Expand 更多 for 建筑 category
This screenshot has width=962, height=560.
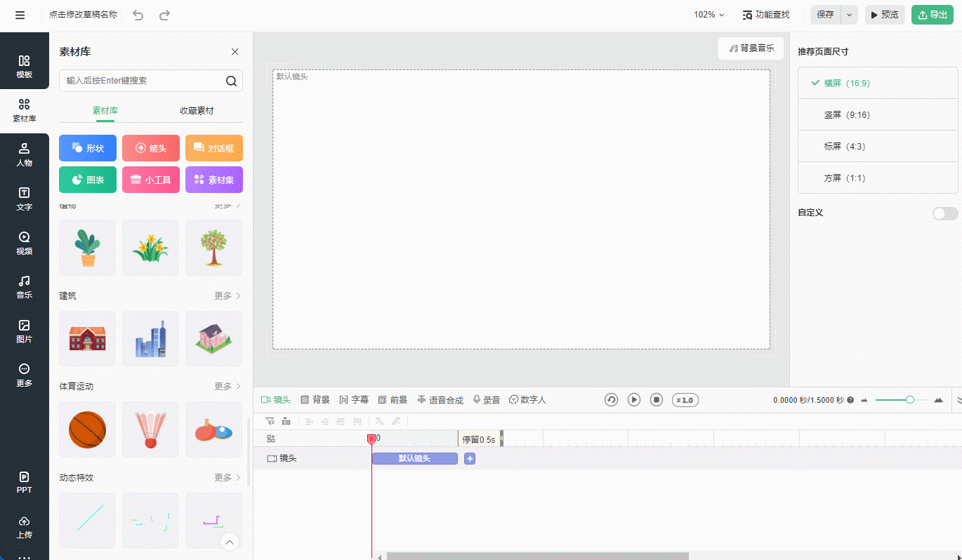point(228,295)
